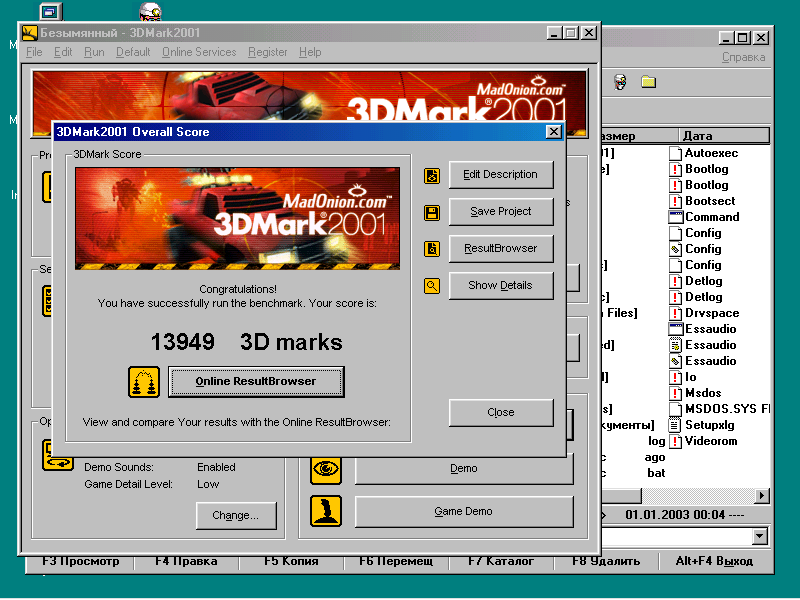
Task: Click the Edit Description icon
Action: [x=432, y=176]
